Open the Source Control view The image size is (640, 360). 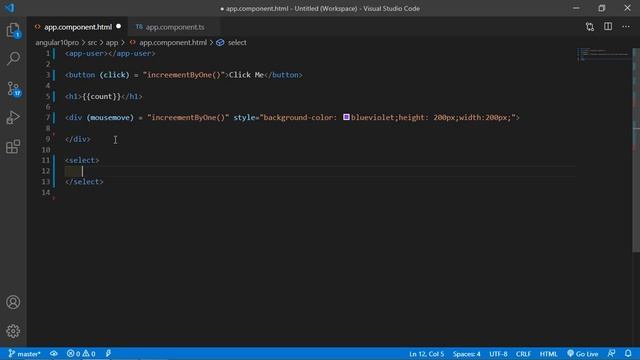pos(13,88)
